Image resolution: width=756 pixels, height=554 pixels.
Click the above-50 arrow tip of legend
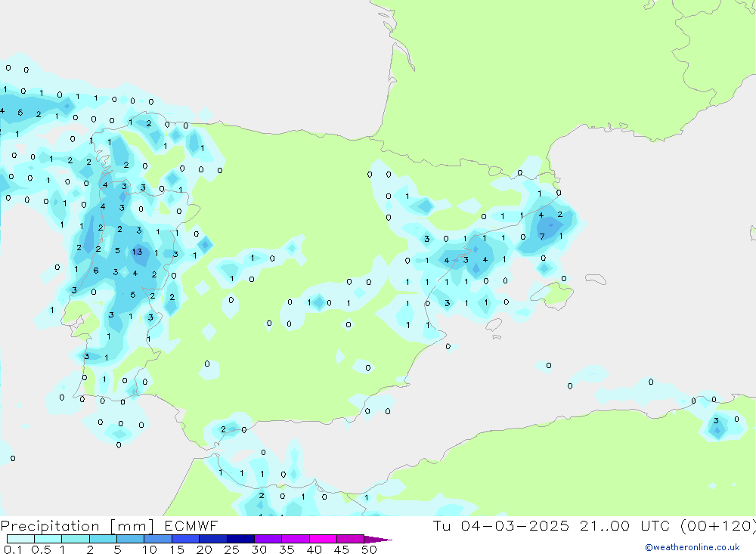point(378,540)
